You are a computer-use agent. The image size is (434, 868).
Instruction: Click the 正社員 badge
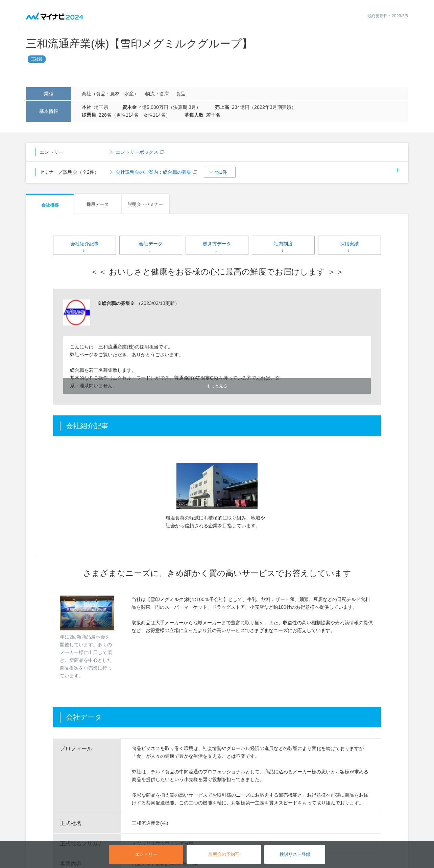(x=37, y=59)
